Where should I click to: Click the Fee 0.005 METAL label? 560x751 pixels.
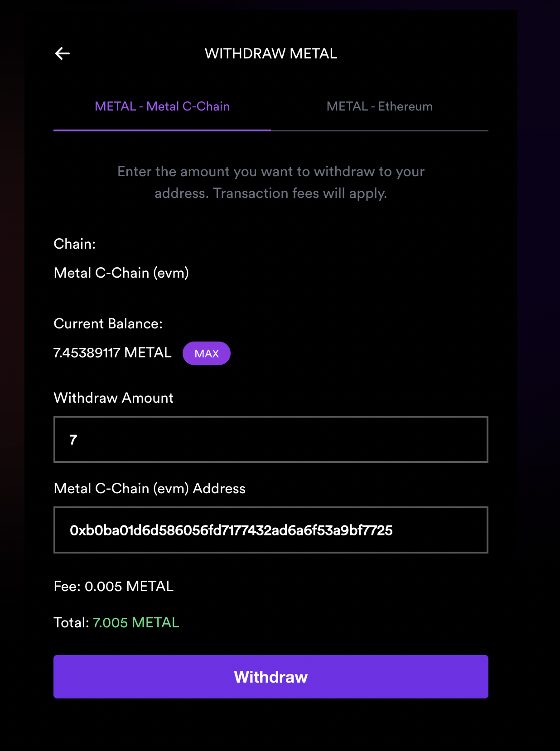(113, 586)
